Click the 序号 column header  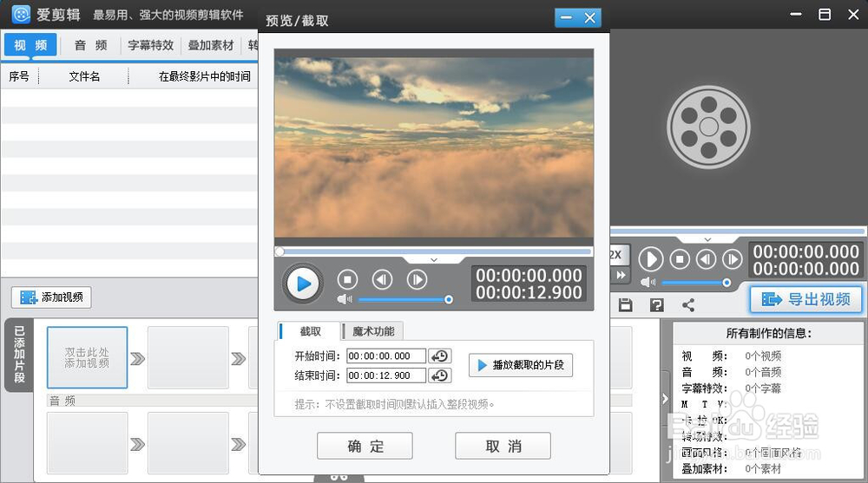(x=19, y=76)
